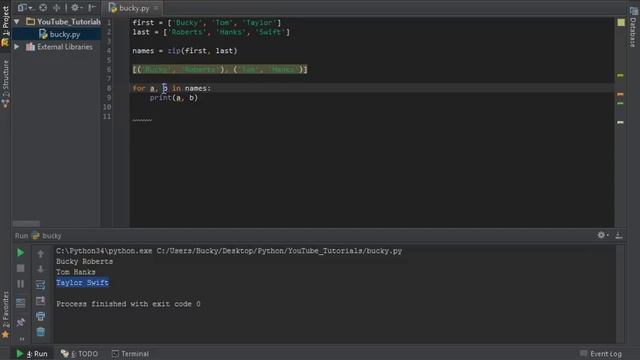Open the Database tool window

(x=633, y=27)
